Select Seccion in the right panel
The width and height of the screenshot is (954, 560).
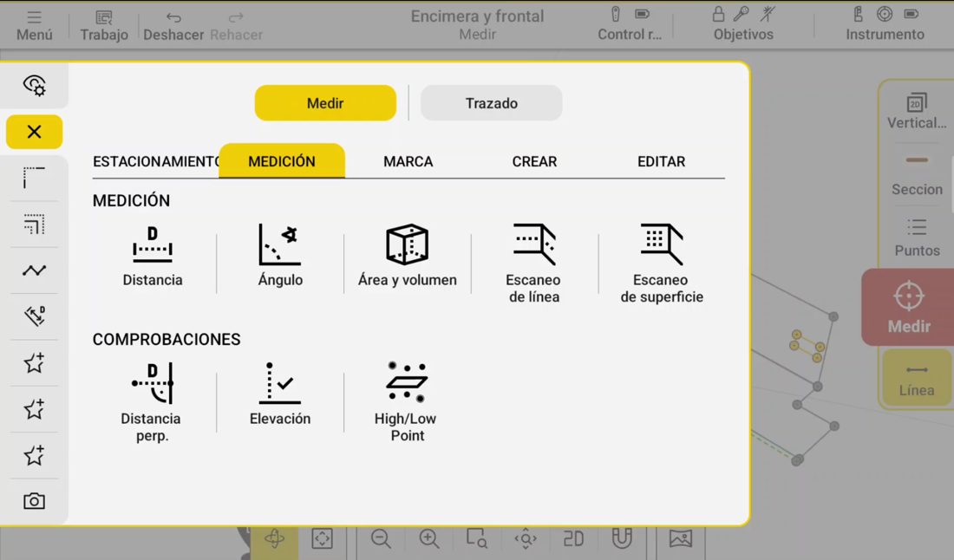click(x=917, y=178)
